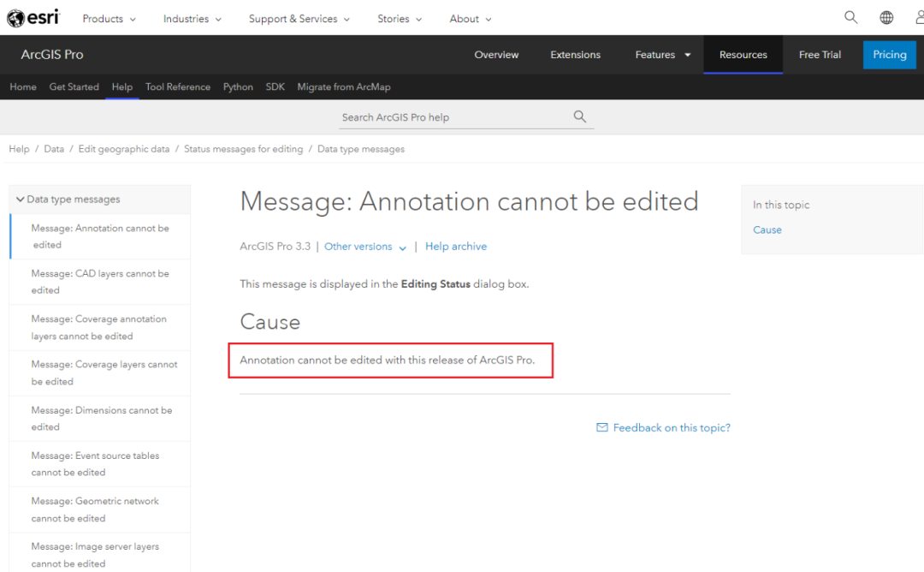Click the Pricing button

889,54
